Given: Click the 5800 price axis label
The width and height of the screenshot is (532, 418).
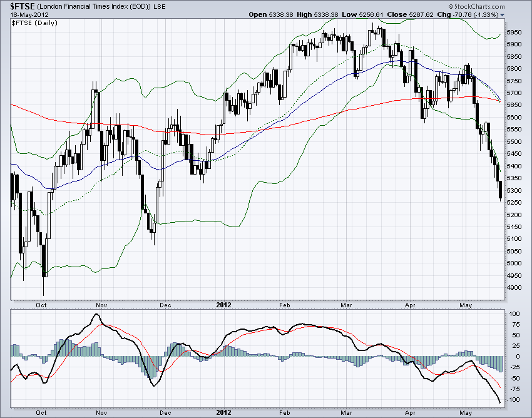Looking at the screenshot, I should pos(514,69).
